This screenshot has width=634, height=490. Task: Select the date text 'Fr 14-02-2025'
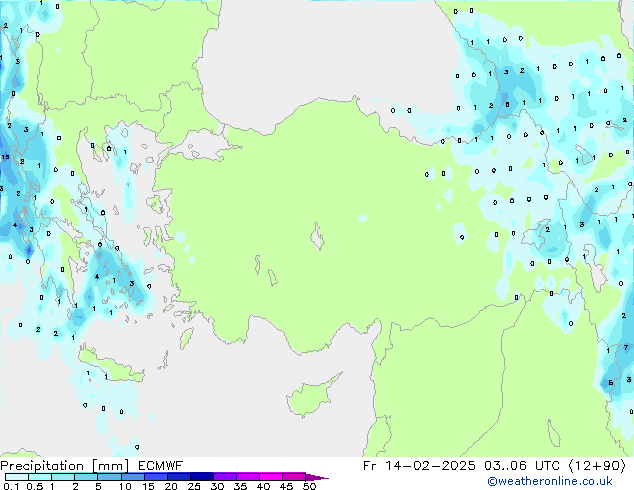[419, 466]
